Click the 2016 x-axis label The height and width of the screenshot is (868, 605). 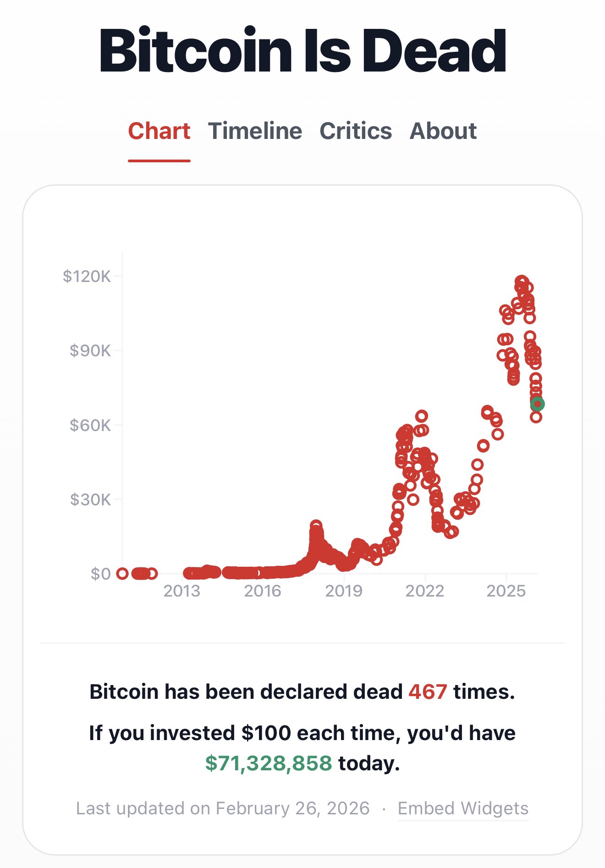click(263, 591)
